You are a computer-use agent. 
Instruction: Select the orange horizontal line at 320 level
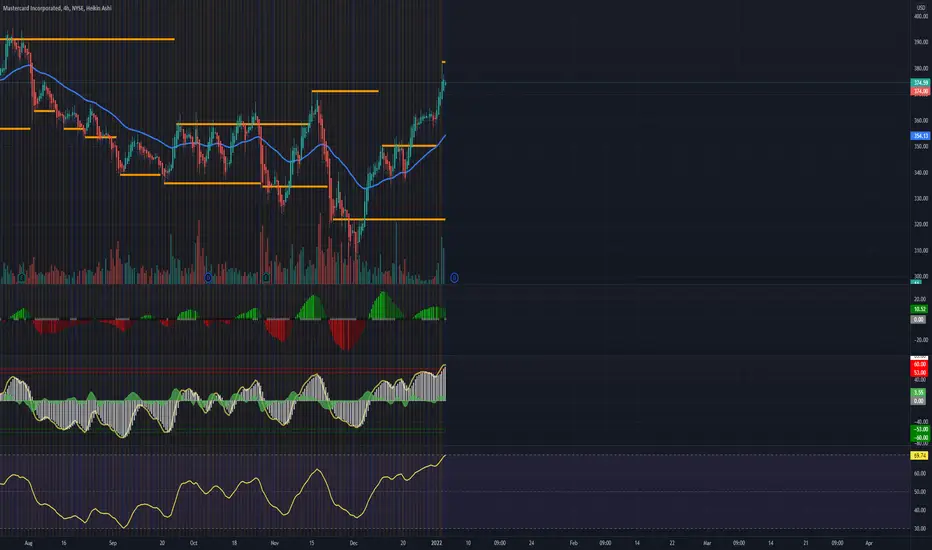click(389, 219)
